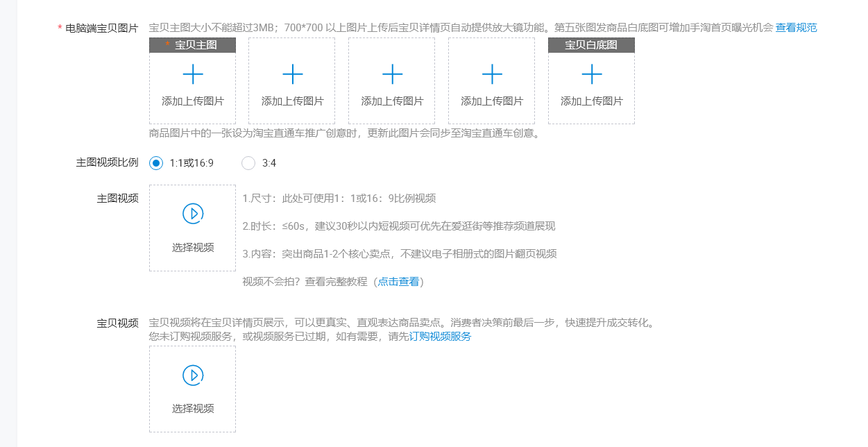
Task: Click the 3:4 ratio label text
Action: pyautogui.click(x=269, y=163)
